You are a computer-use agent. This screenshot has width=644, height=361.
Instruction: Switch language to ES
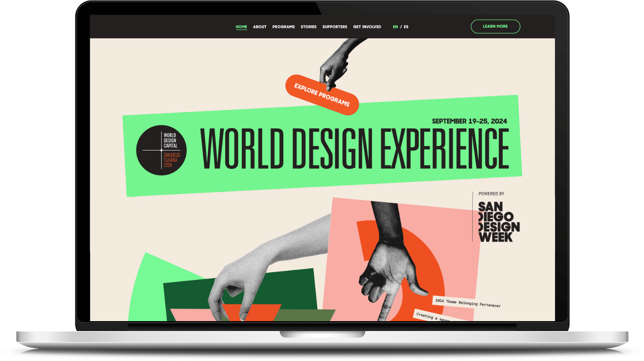point(406,27)
